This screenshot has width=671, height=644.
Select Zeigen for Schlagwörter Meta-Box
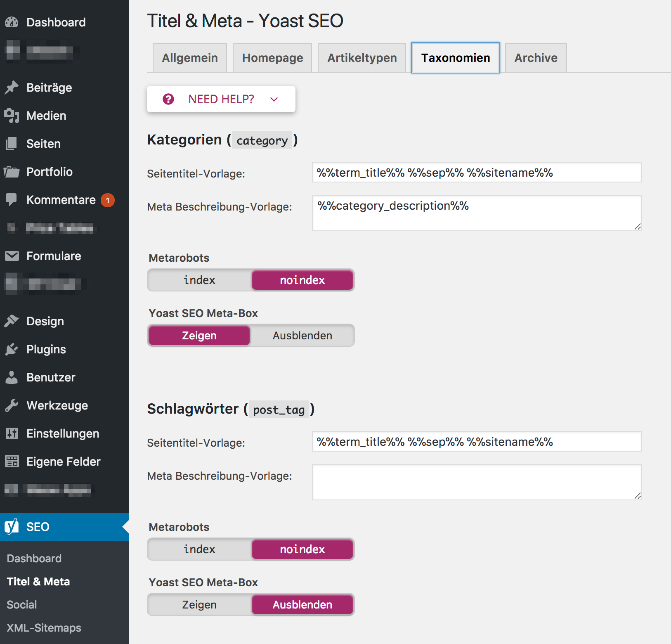[199, 605]
